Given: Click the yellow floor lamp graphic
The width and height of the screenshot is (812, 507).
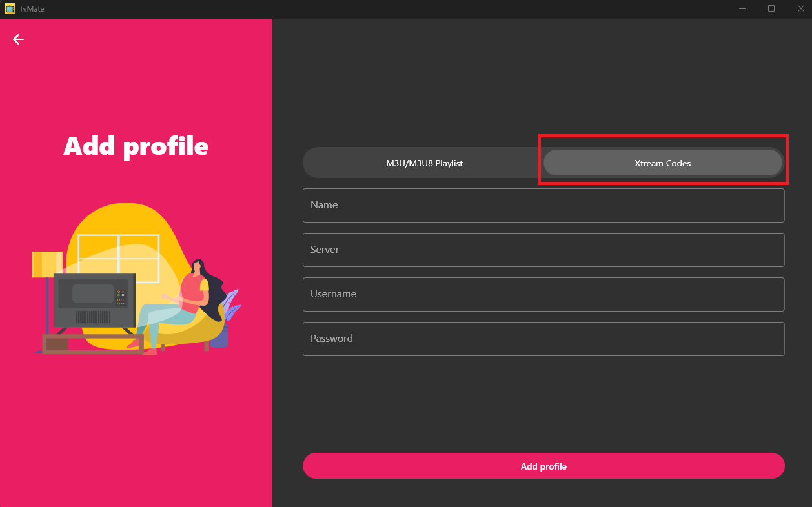Looking at the screenshot, I should pos(47,266).
